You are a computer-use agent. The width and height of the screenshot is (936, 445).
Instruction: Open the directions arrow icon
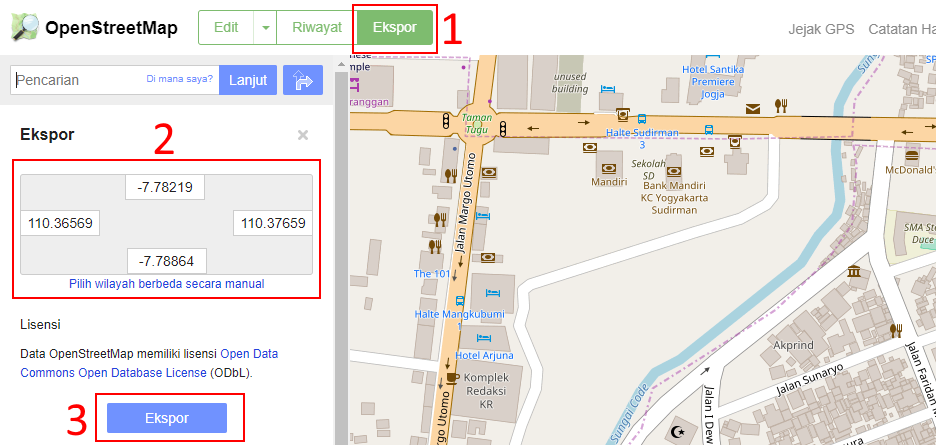click(303, 80)
